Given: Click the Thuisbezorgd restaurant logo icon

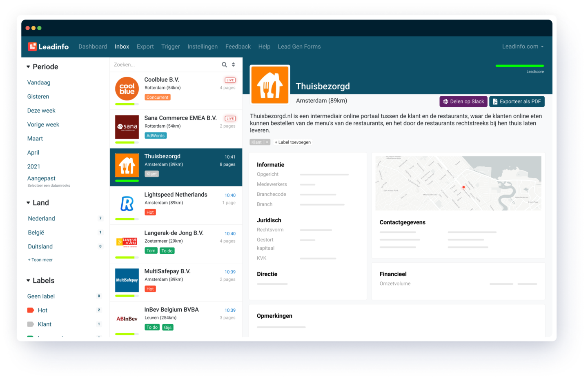Looking at the screenshot, I should pyautogui.click(x=270, y=84).
